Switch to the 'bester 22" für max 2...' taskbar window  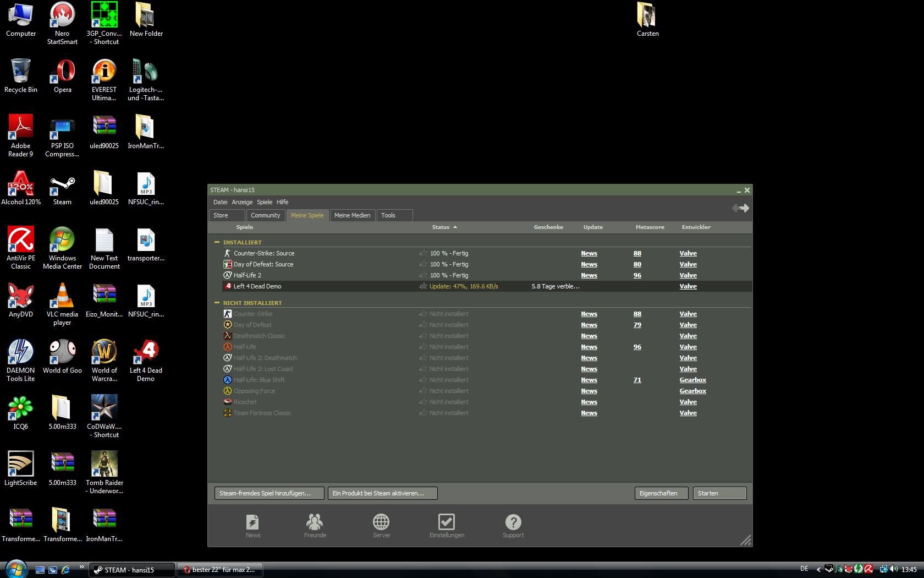click(x=219, y=570)
